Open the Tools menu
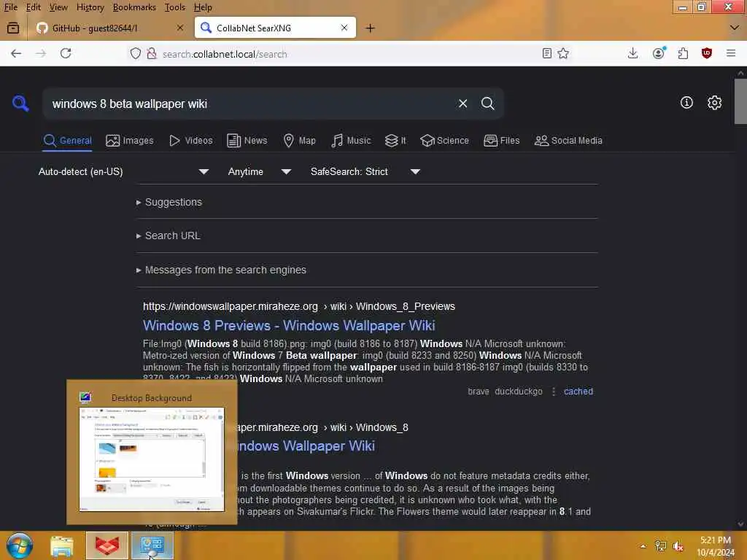The width and height of the screenshot is (747, 560). click(175, 7)
